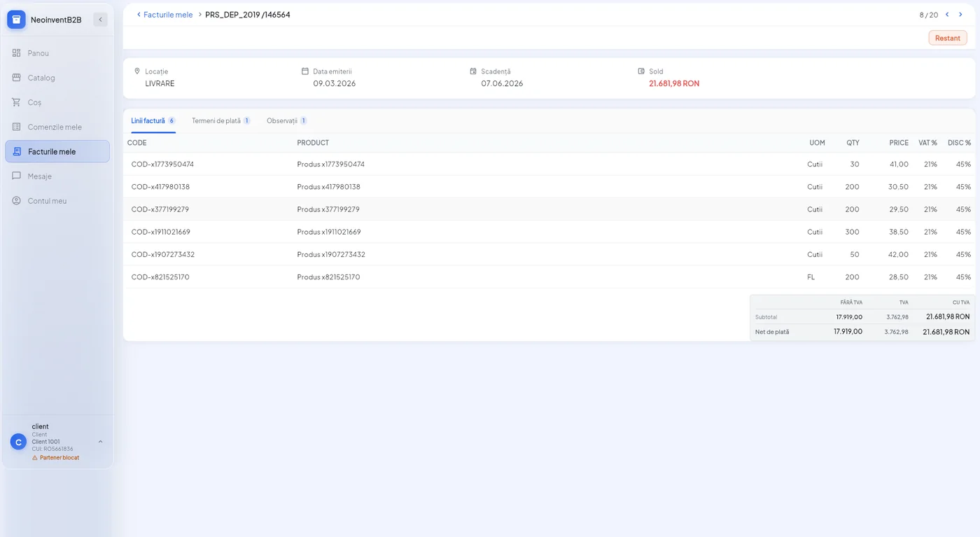
Task: Go to Panou in sidebar
Action: pyautogui.click(x=57, y=53)
